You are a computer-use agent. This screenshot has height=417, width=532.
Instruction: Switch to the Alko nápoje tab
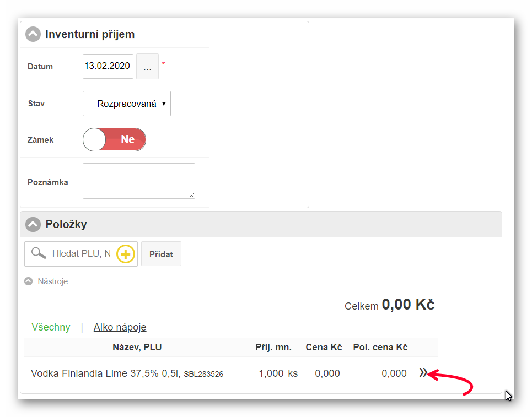coord(120,327)
